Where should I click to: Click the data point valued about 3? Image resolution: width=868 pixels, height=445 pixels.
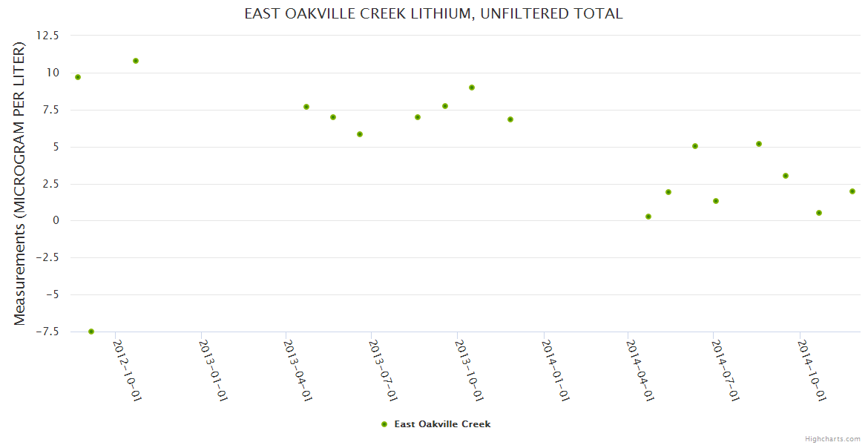[786, 176]
